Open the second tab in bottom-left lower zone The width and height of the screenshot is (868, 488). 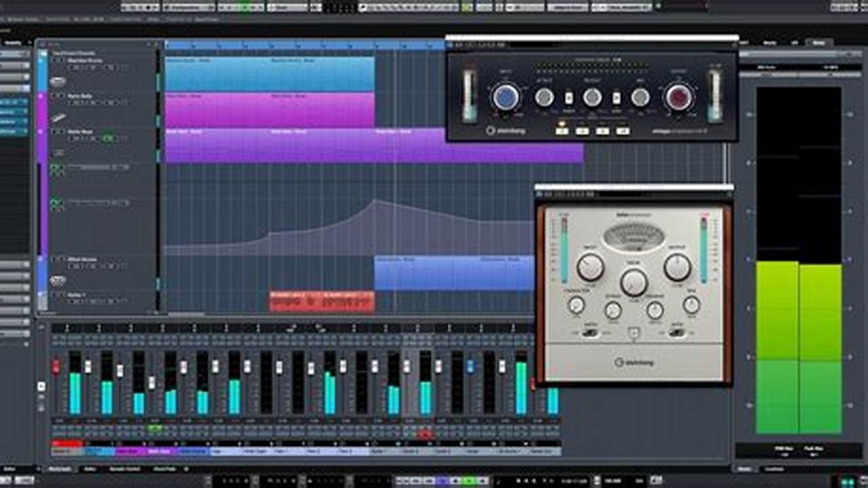click(x=90, y=469)
